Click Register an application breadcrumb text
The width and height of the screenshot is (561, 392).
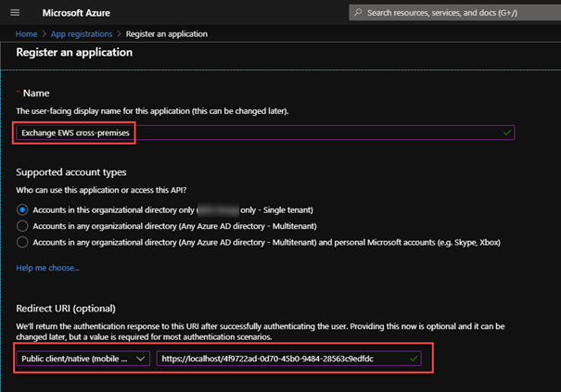coord(167,34)
